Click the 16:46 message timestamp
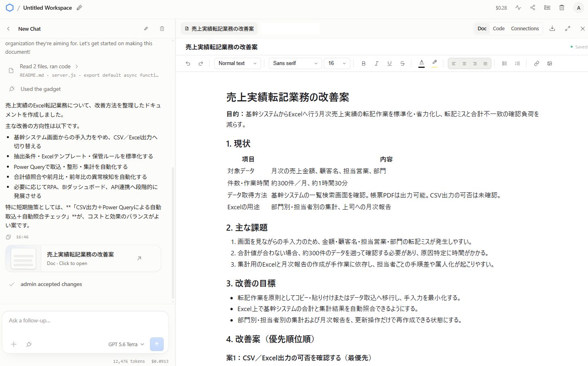Viewport: 588px width, 366px height. [22, 237]
